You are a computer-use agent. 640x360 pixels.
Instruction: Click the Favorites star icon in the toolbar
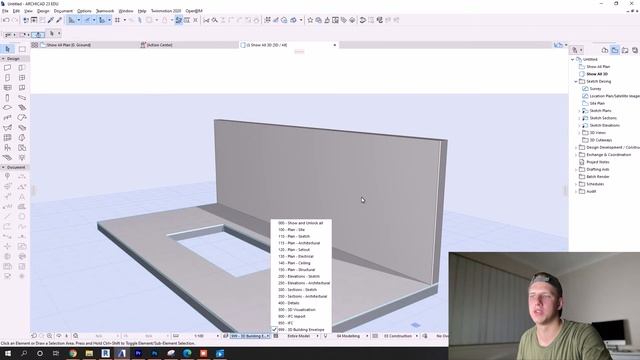[x=310, y=20]
